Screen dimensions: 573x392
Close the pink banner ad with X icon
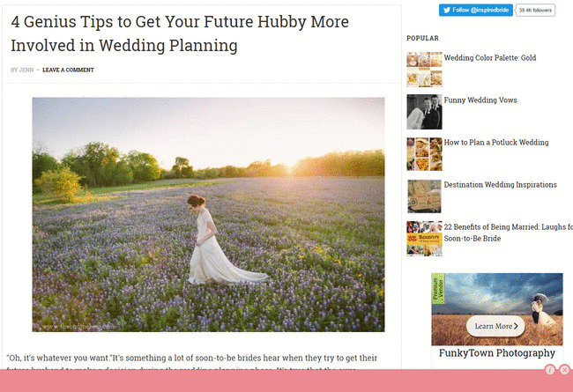point(564,370)
